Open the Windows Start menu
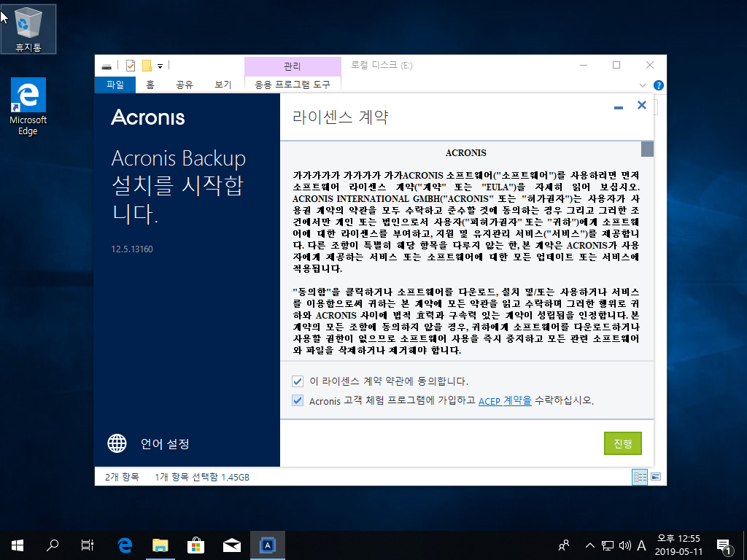Viewport: 747px width, 560px height. tap(18, 545)
